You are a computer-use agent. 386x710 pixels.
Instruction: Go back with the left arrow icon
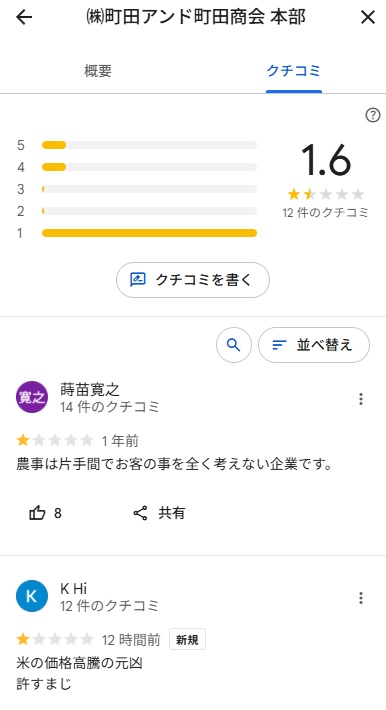24,17
